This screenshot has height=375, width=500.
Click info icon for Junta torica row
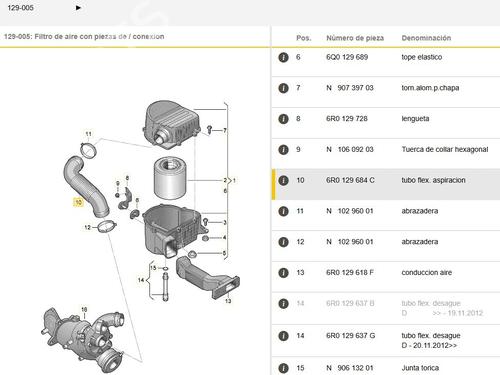point(283,368)
